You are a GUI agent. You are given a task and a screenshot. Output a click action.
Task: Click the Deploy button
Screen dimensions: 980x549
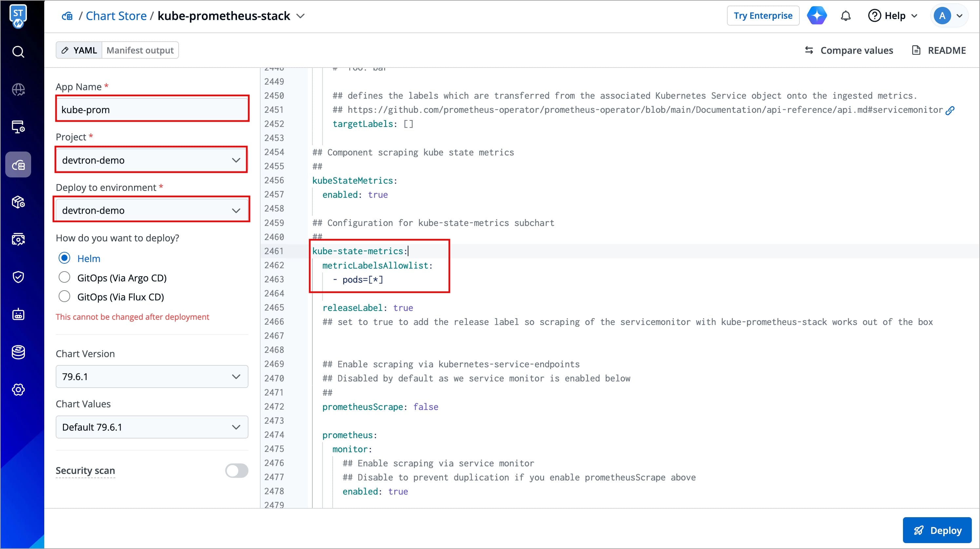coord(937,530)
